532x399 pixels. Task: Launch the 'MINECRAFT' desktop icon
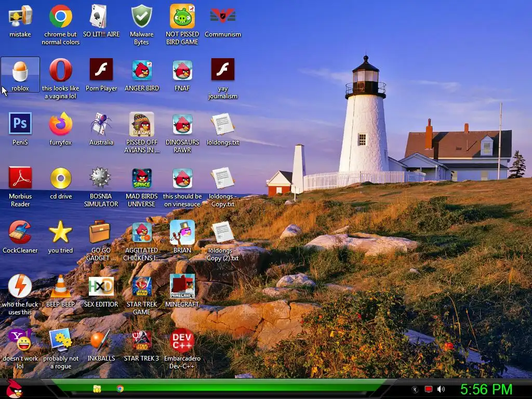coord(182,286)
